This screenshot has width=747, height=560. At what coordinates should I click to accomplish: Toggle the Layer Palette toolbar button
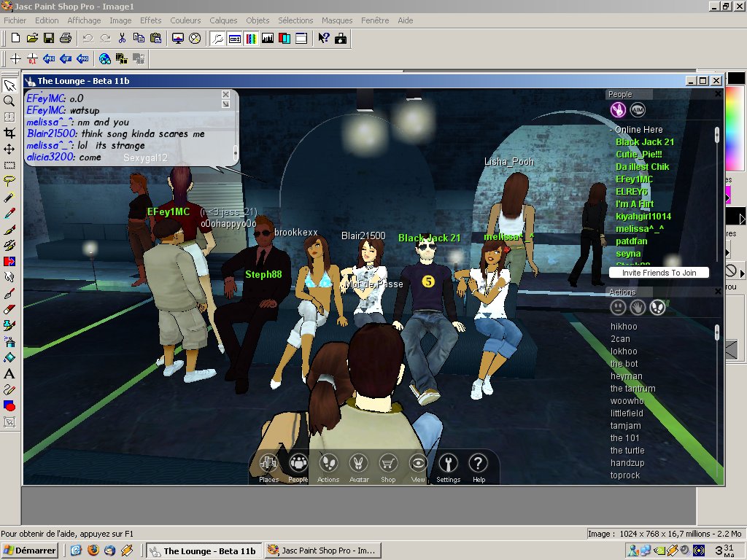(285, 38)
